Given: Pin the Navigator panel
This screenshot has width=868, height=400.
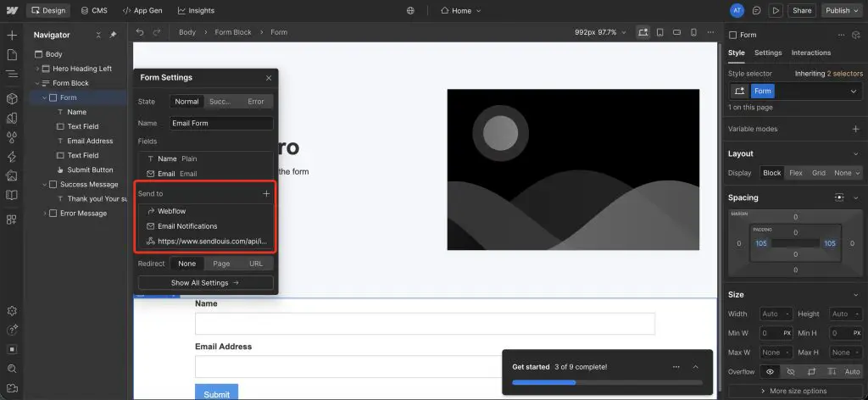Looking at the screenshot, I should [113, 35].
